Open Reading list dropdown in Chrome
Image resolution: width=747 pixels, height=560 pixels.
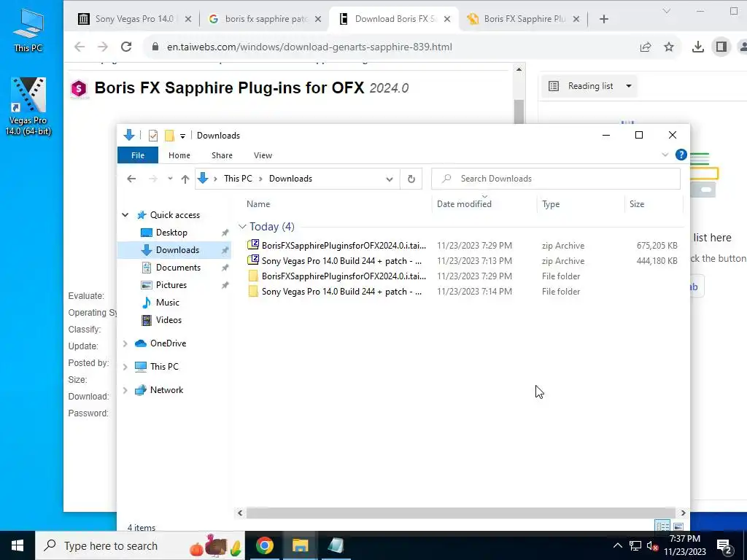(590, 86)
